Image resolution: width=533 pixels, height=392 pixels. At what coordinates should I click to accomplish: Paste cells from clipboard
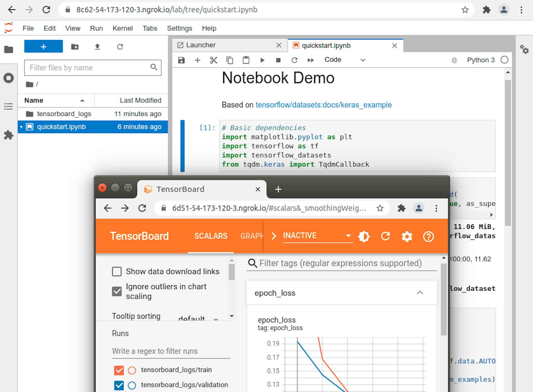pos(246,60)
